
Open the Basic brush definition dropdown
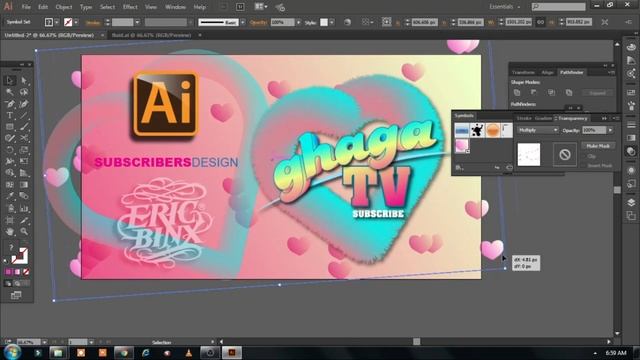coord(243,22)
